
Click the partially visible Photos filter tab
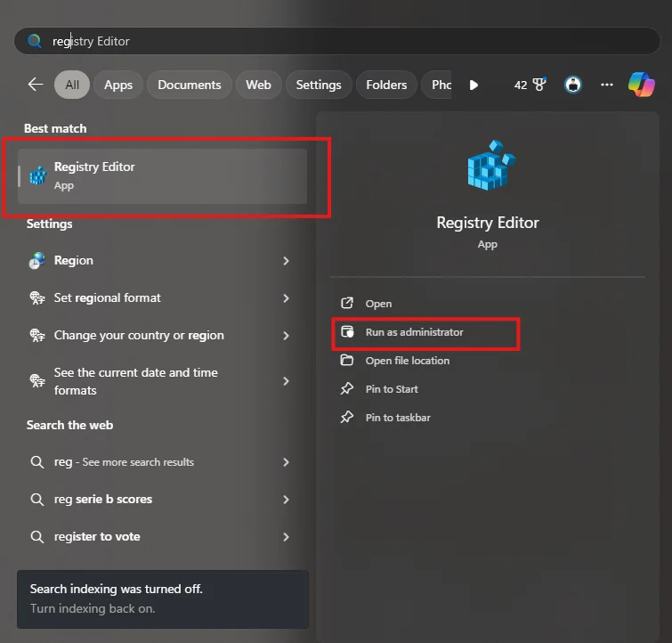[x=437, y=85]
